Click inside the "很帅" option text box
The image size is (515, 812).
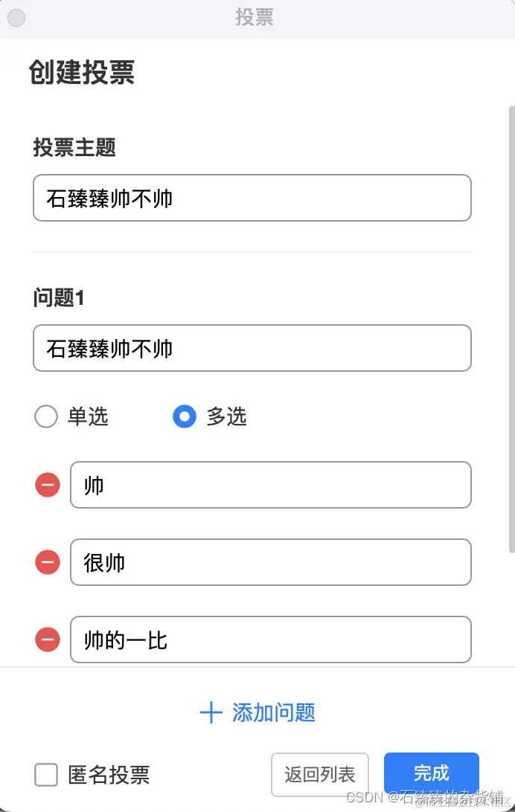tap(271, 562)
